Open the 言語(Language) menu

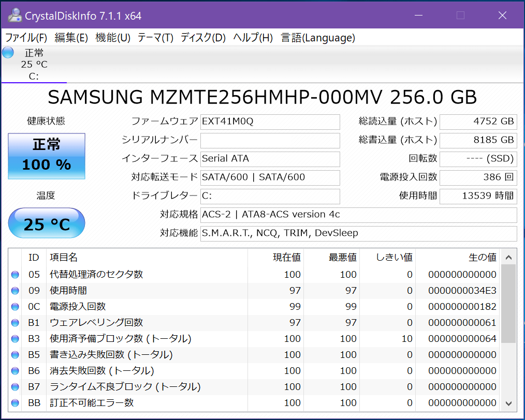tap(318, 37)
